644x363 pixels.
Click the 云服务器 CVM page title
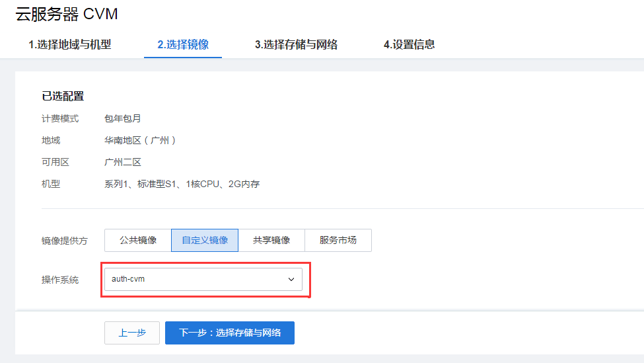(x=67, y=15)
